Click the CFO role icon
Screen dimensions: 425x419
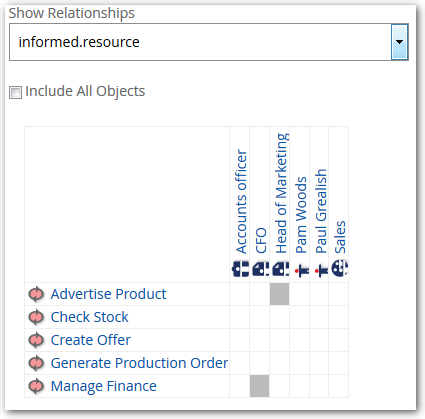pyautogui.click(x=260, y=269)
